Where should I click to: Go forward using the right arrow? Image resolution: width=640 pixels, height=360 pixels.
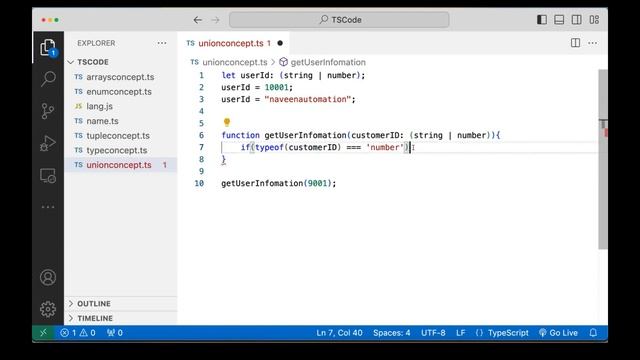point(216,20)
